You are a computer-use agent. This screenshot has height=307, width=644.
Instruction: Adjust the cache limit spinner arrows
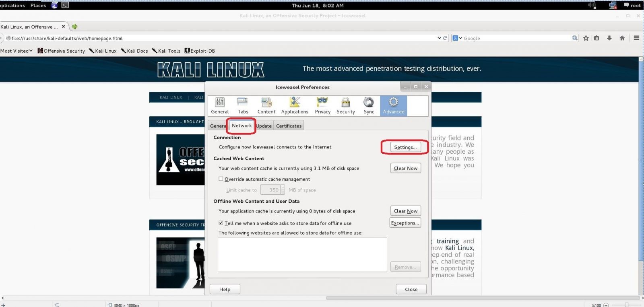coord(283,190)
